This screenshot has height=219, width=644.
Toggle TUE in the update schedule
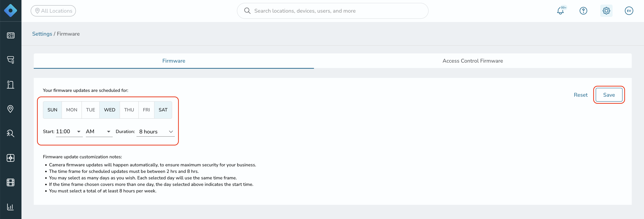(90, 110)
